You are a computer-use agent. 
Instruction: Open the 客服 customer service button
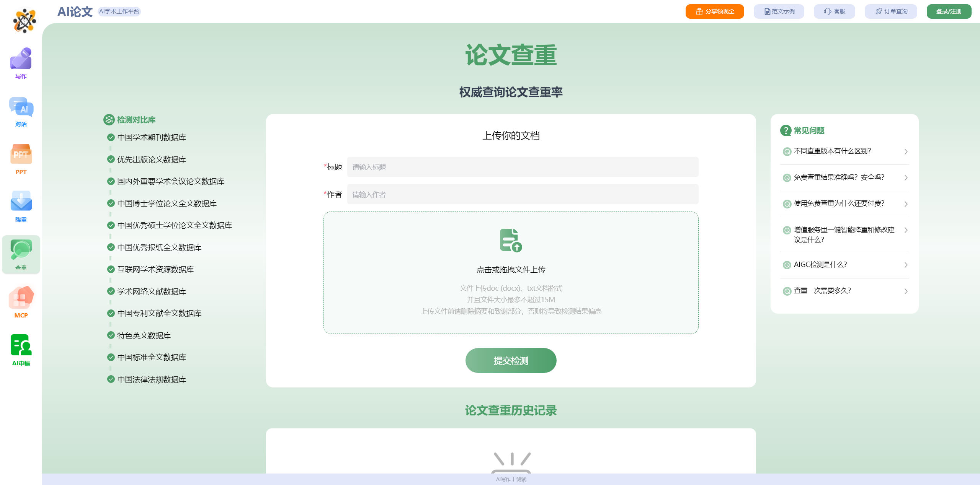834,11
